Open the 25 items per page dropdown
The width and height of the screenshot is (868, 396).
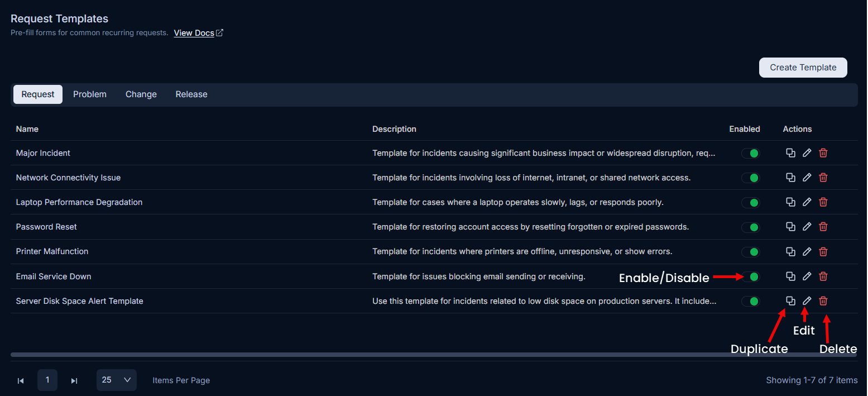click(x=117, y=380)
